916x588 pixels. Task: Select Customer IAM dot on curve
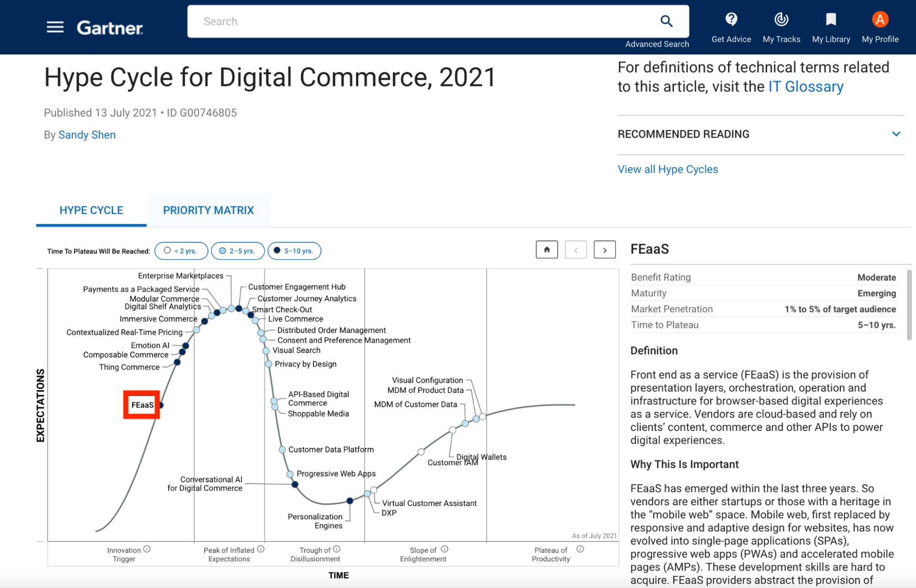[x=421, y=452]
